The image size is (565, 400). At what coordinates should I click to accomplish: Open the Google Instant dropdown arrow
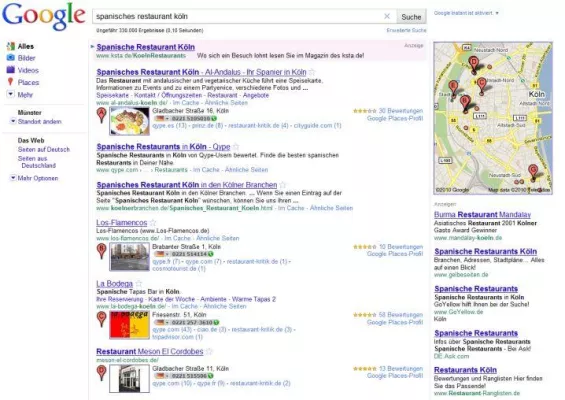[497, 13]
